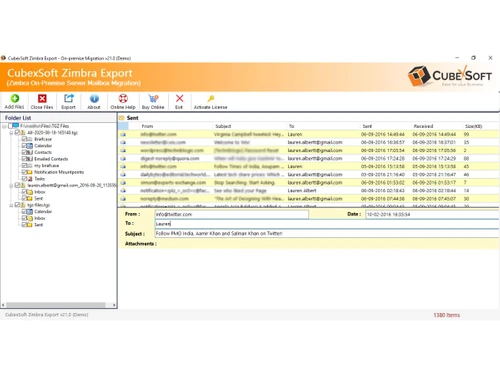This screenshot has height=375, width=500.
Task: Click the To field containing Lauren
Action: (327, 224)
